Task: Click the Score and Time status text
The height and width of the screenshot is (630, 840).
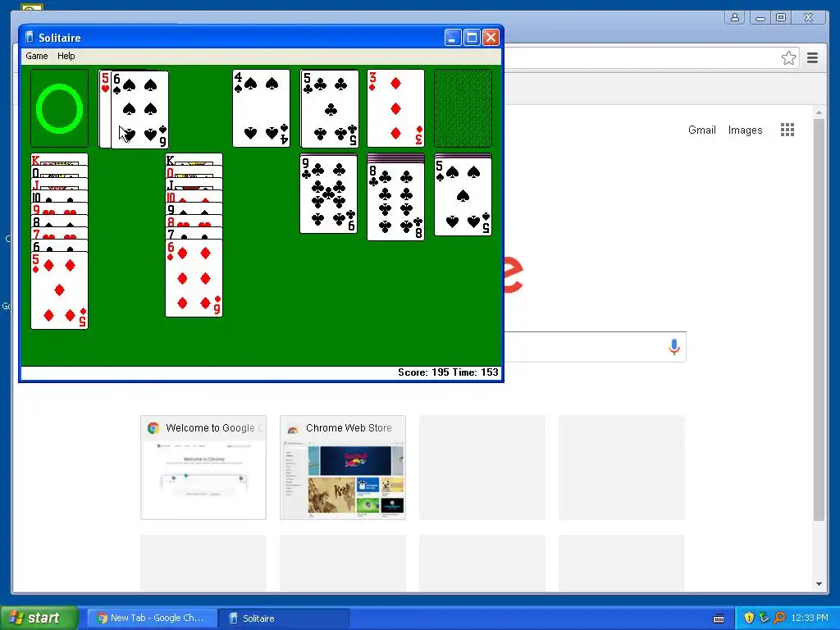Action: pos(448,372)
